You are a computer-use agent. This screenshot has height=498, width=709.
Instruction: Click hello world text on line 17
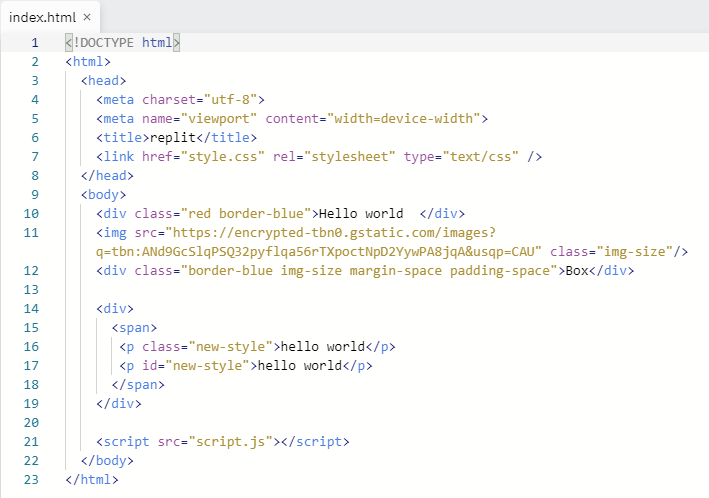tap(299, 365)
